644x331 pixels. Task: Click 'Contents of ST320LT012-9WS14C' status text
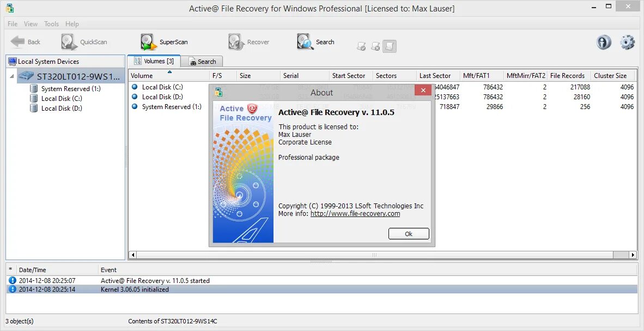pos(173,321)
